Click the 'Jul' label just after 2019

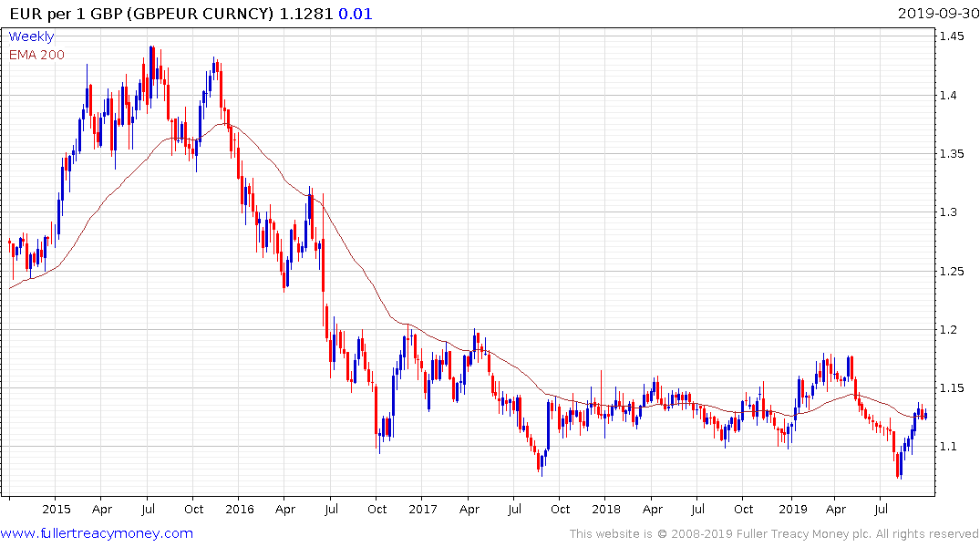click(x=881, y=509)
